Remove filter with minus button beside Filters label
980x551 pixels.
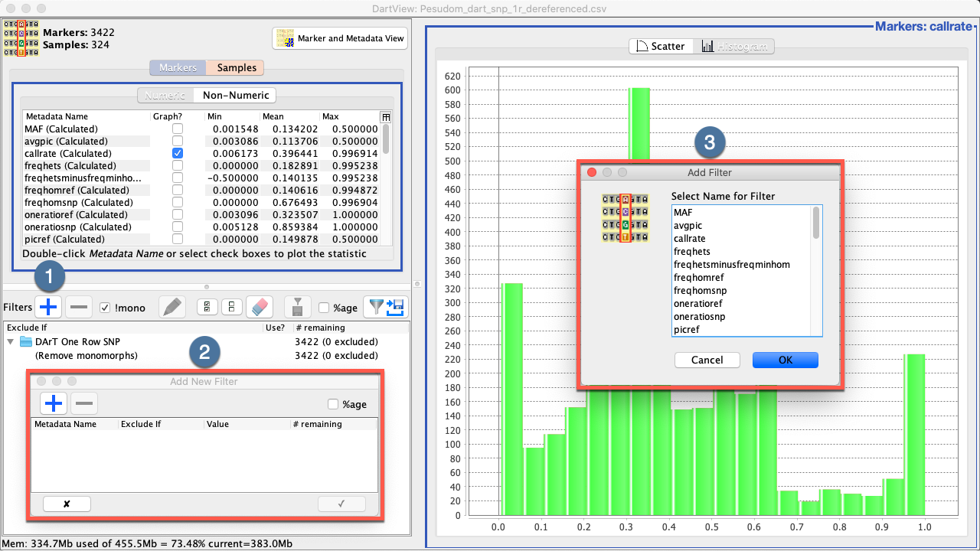click(x=79, y=308)
